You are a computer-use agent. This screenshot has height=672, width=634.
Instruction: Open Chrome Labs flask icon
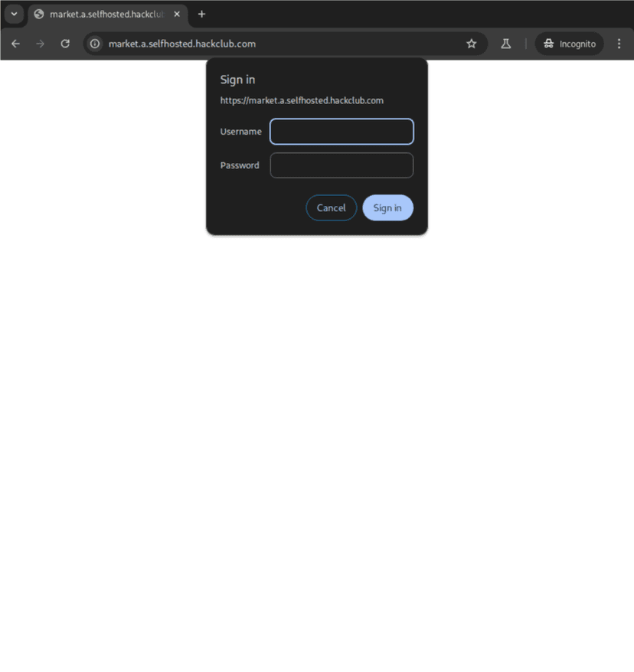[506, 44]
